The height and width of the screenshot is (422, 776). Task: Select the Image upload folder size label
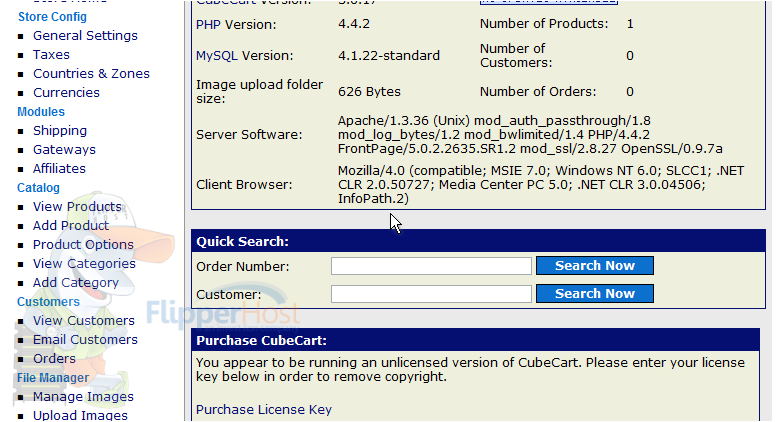tap(259, 92)
